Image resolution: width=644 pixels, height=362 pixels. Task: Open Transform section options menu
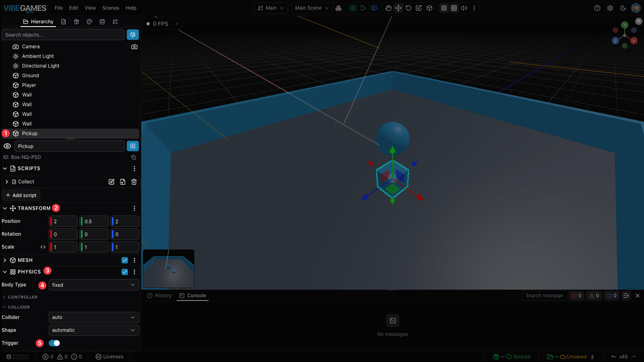[134, 208]
